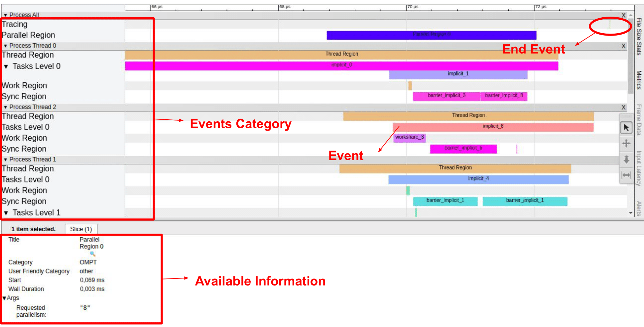Image resolution: width=644 pixels, height=327 pixels.
Task: Collapse the Process Thread 0 group
Action: pyautogui.click(x=5, y=46)
